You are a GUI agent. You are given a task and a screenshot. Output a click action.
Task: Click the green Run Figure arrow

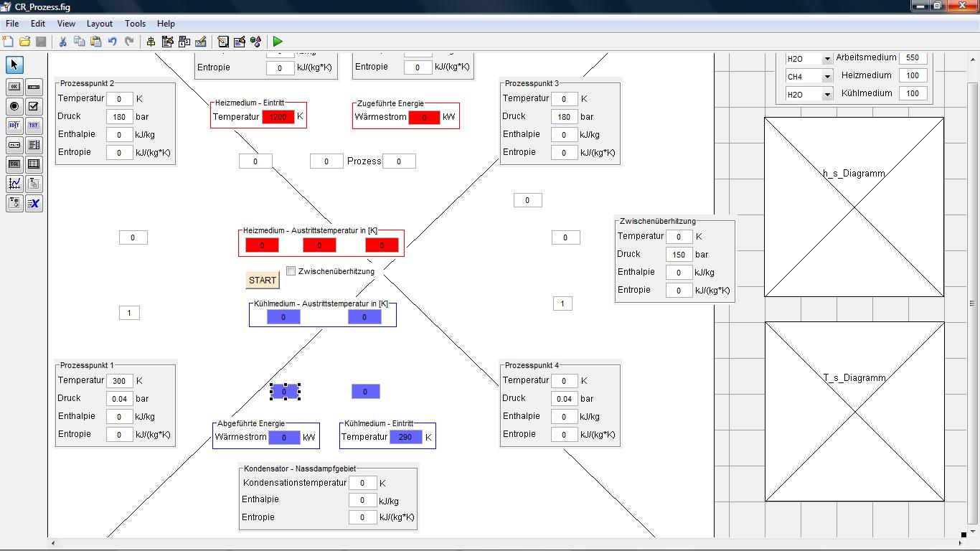[278, 42]
